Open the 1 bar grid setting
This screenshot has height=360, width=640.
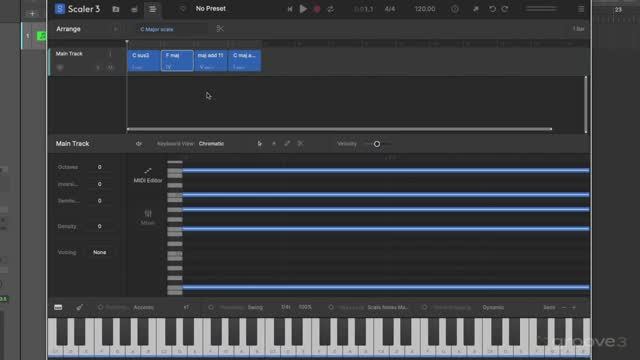(578, 29)
